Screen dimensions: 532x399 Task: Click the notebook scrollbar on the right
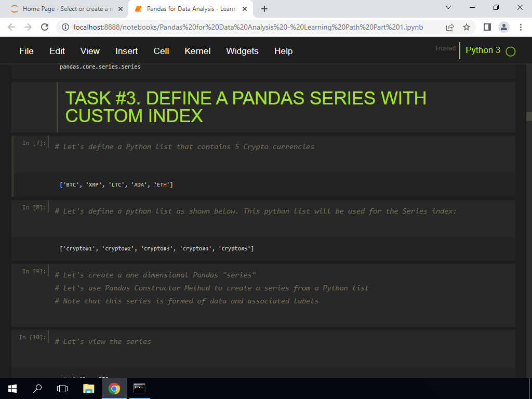pyautogui.click(x=528, y=116)
